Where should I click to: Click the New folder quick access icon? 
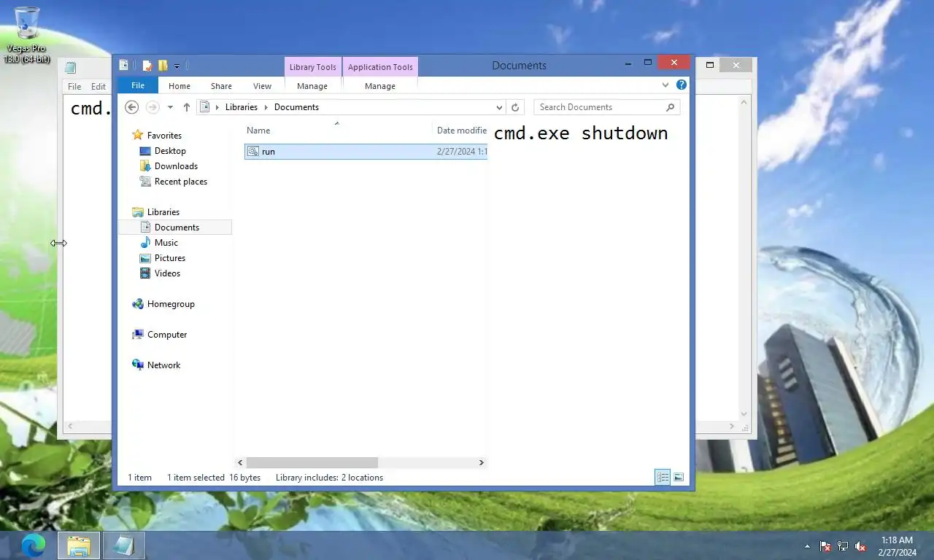(x=163, y=66)
